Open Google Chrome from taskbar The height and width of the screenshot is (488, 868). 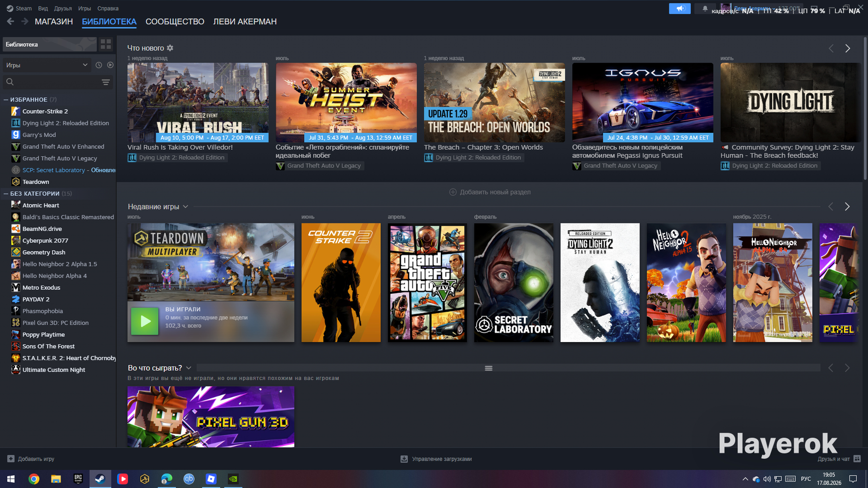click(34, 479)
